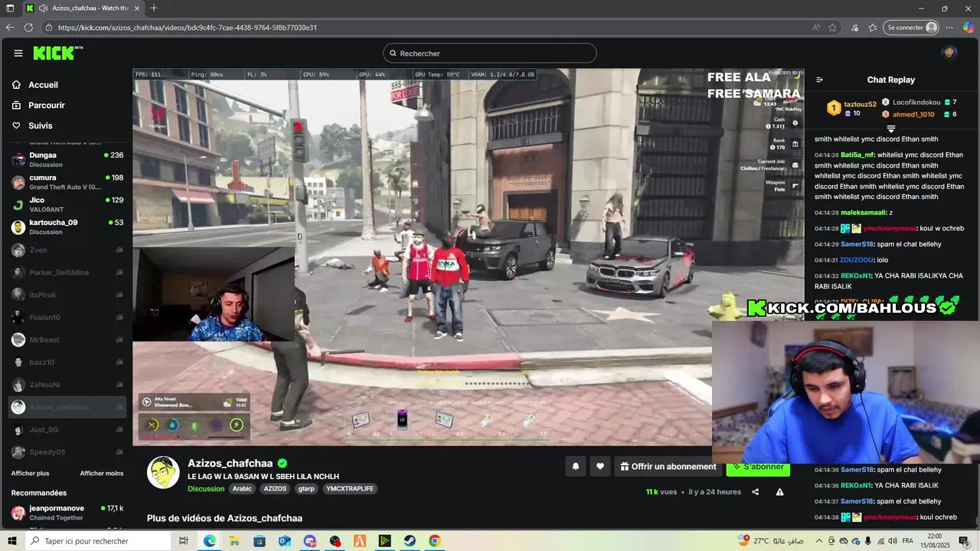
Task: Click the address bar URL
Action: pos(188,28)
